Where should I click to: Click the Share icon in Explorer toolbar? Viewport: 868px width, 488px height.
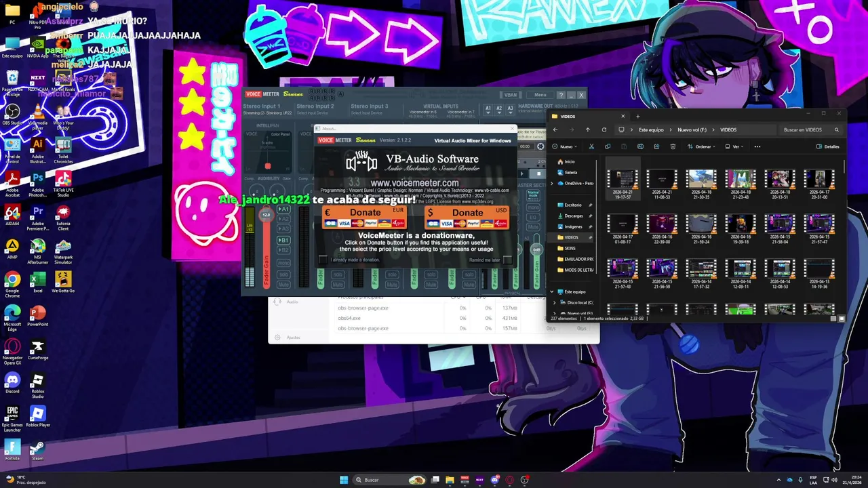[x=656, y=146]
